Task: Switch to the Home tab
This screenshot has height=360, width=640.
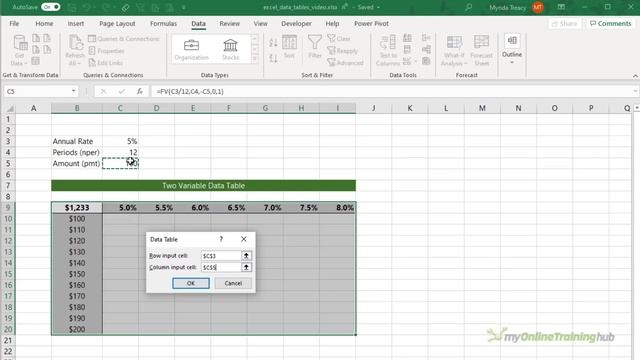Action: click(x=44, y=24)
